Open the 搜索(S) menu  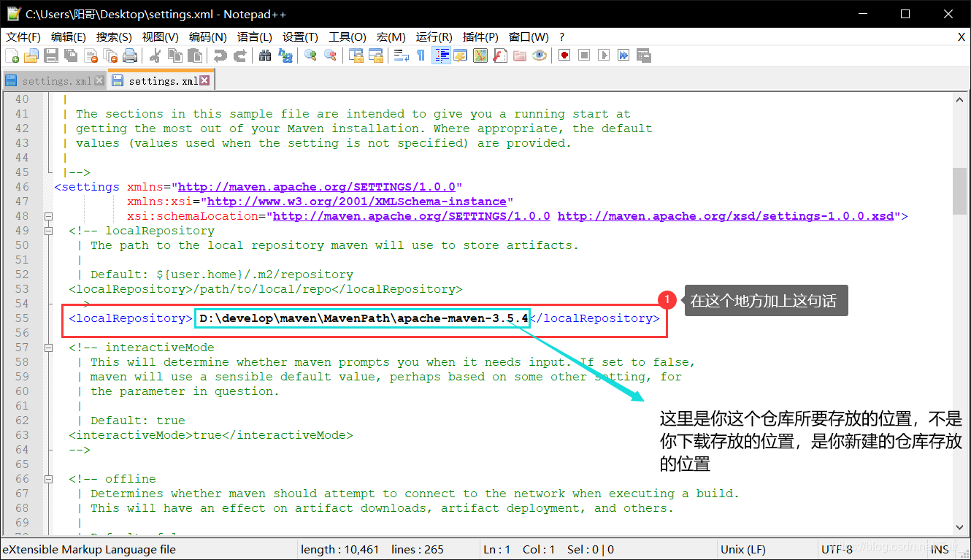tap(114, 37)
